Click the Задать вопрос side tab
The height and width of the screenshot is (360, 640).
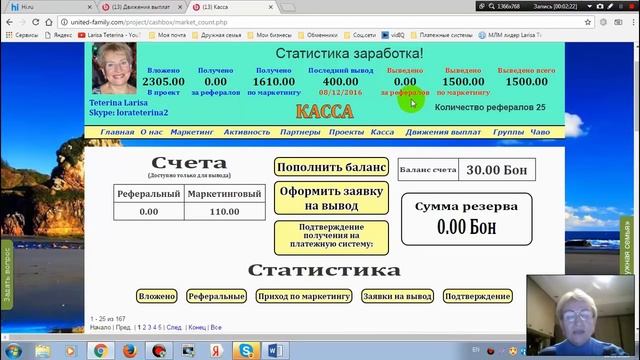click(7, 275)
